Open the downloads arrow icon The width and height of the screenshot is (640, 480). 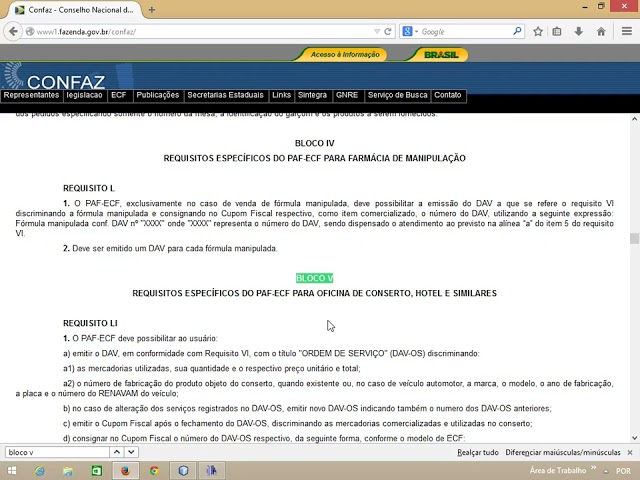point(579,31)
